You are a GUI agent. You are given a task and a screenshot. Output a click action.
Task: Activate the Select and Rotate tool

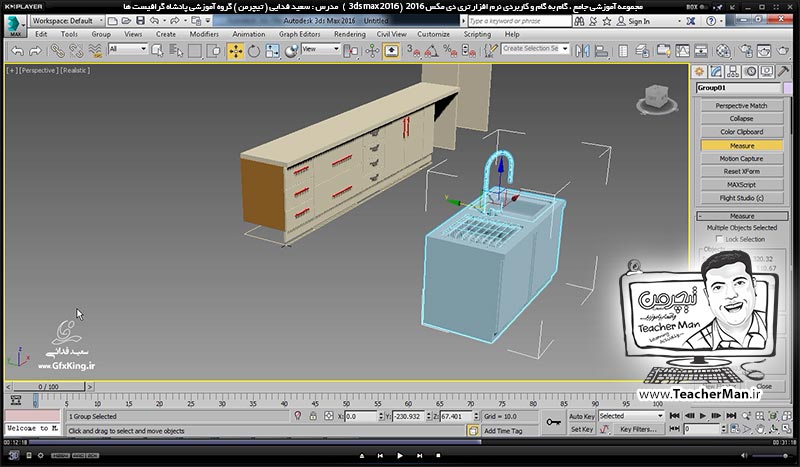click(254, 51)
